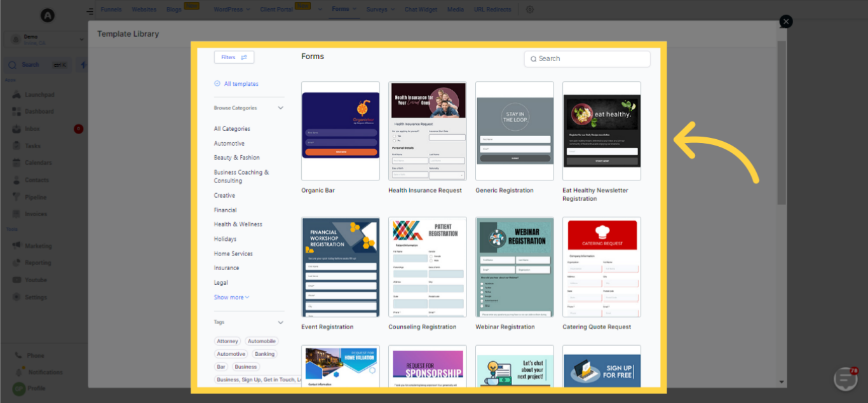Click the Notifications bell icon
This screenshot has height=403, width=868.
click(x=18, y=372)
